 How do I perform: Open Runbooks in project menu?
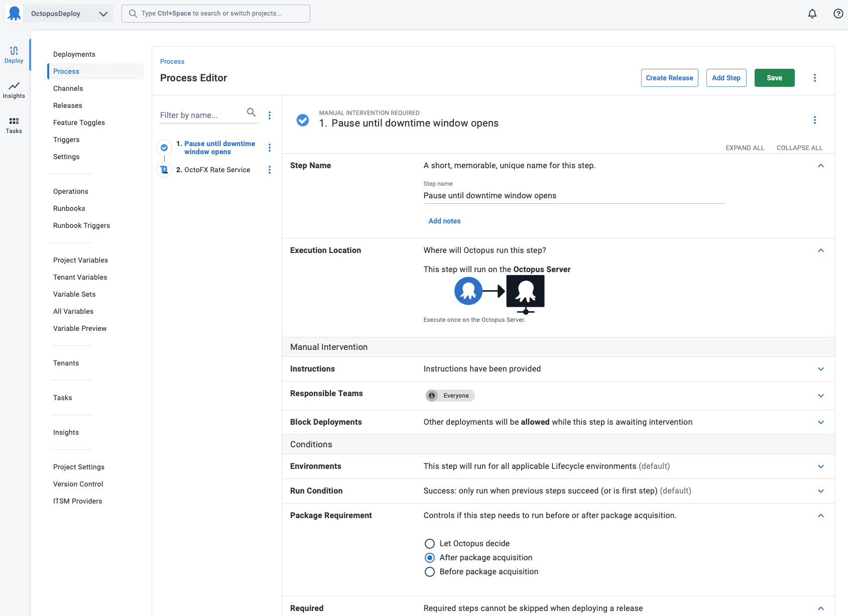click(69, 208)
